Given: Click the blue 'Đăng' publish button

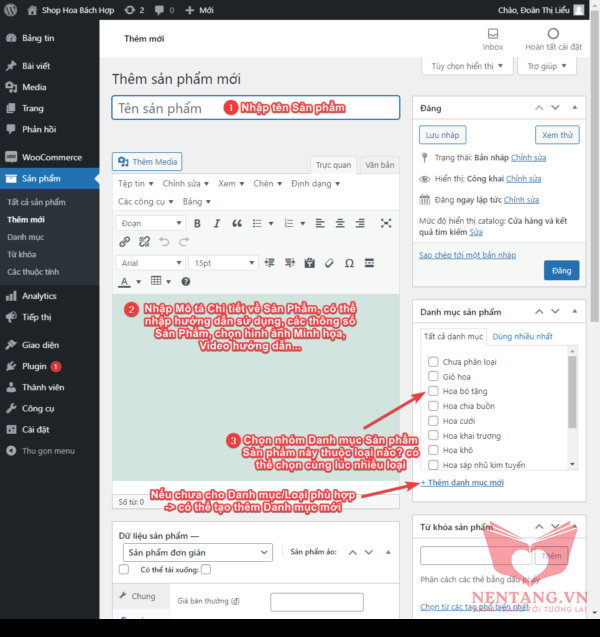Looking at the screenshot, I should tap(561, 270).
